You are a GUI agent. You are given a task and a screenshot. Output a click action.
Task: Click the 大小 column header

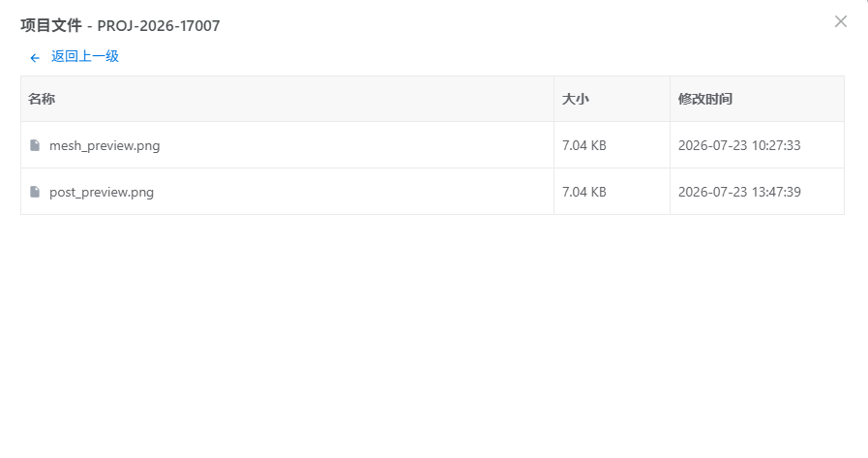(x=575, y=99)
